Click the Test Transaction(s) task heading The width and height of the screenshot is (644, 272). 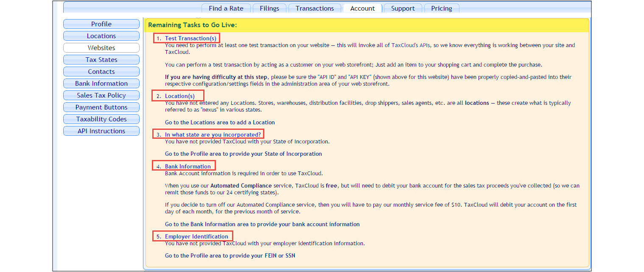pyautogui.click(x=190, y=38)
